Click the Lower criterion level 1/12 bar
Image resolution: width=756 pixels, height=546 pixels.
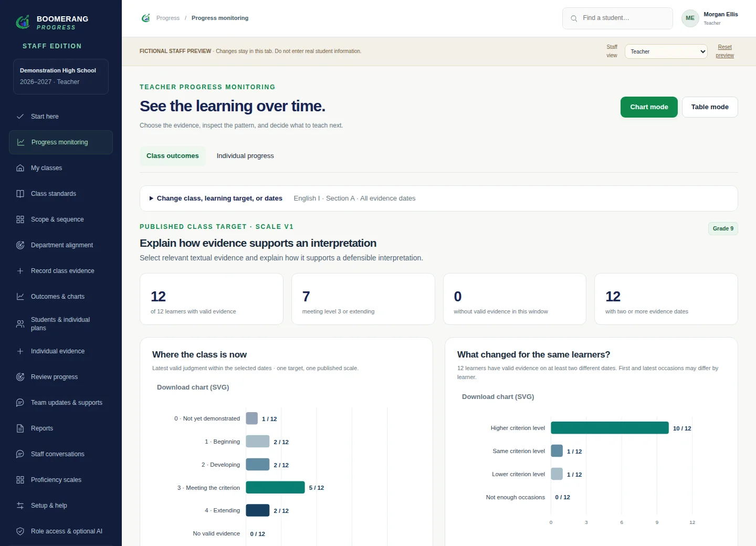coord(556,474)
